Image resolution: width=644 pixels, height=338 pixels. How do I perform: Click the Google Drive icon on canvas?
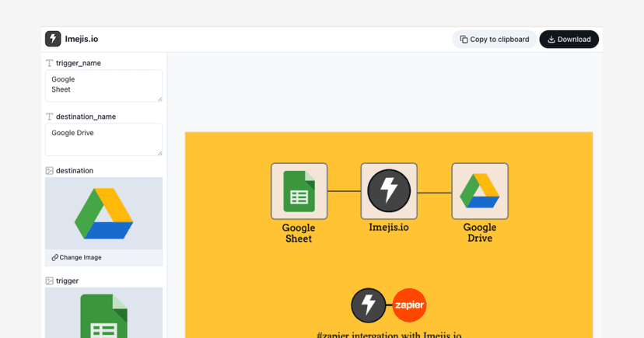[480, 191]
